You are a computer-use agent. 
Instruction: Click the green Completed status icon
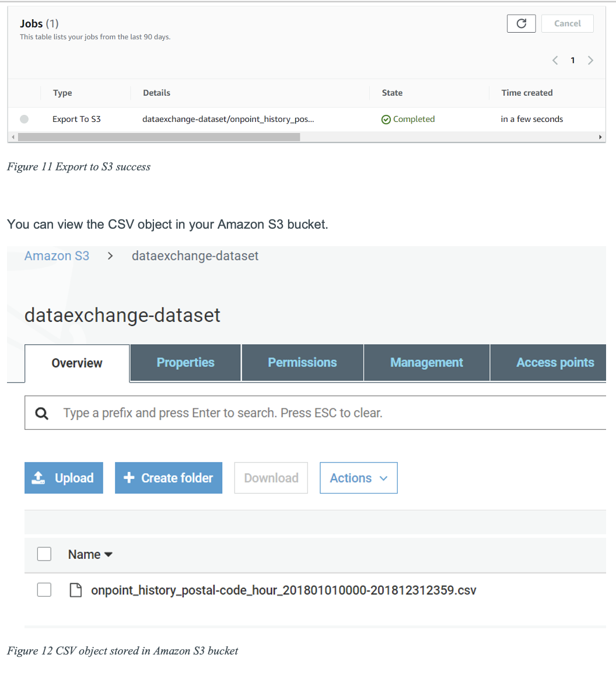coord(386,120)
